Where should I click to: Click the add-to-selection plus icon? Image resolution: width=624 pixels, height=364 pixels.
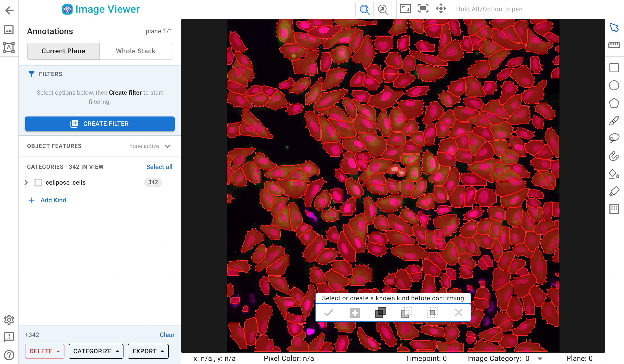(355, 313)
